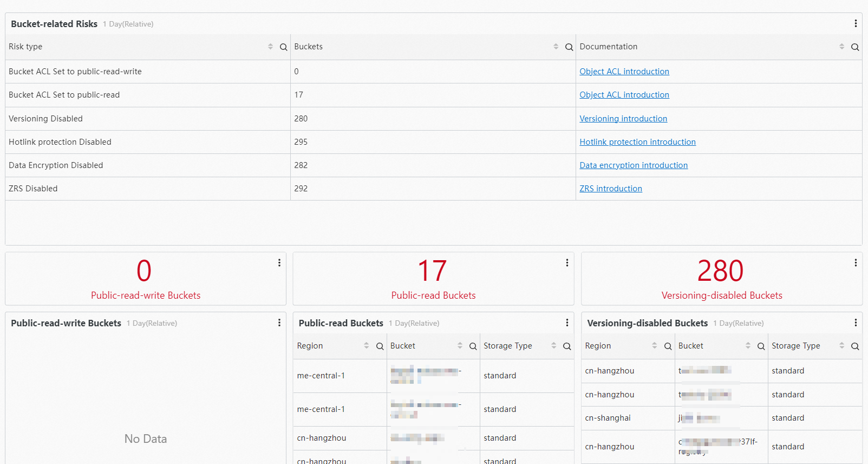Search within the Buckets column of risks table

click(569, 47)
